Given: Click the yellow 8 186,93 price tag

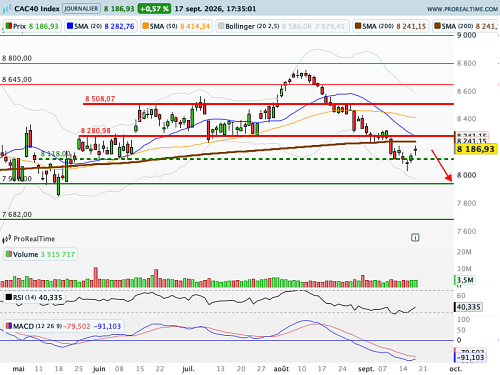Looking at the screenshot, I should coord(476,149).
